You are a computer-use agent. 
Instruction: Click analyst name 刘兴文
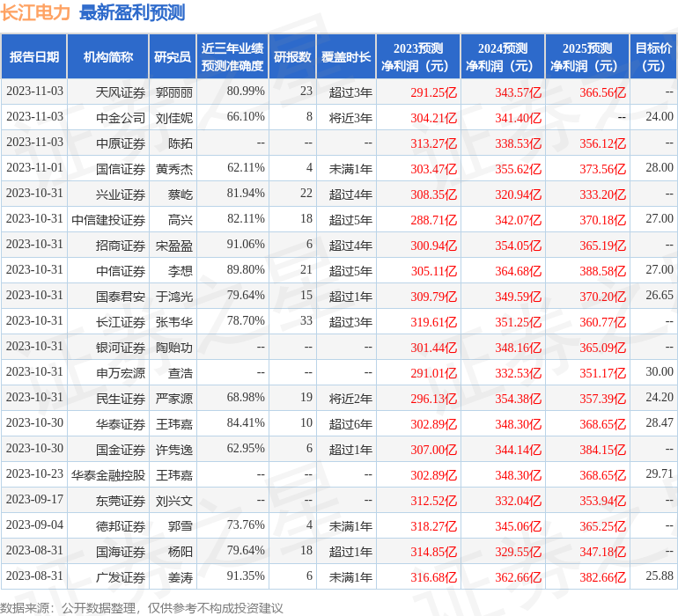pyautogui.click(x=174, y=501)
